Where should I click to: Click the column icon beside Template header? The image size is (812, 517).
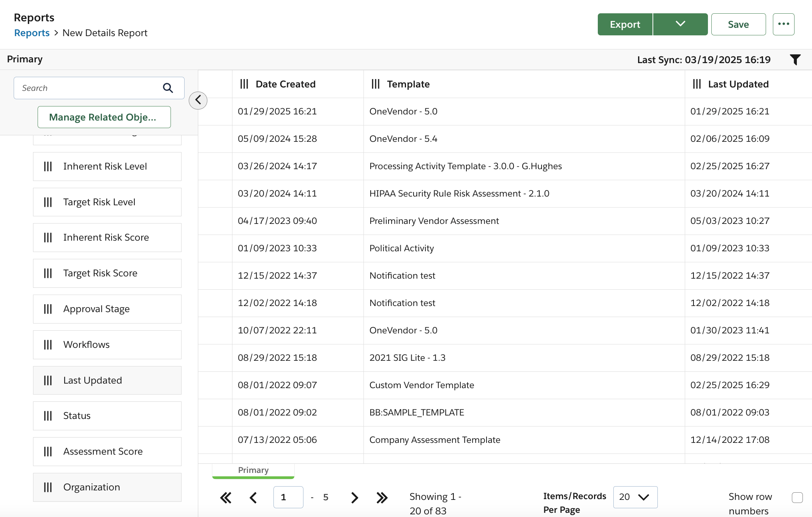(x=375, y=84)
